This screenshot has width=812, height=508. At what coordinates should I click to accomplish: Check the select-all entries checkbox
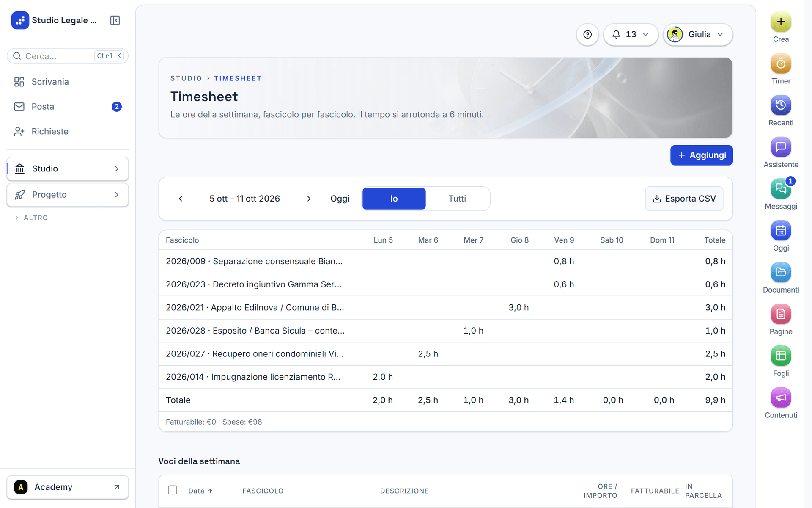173,490
